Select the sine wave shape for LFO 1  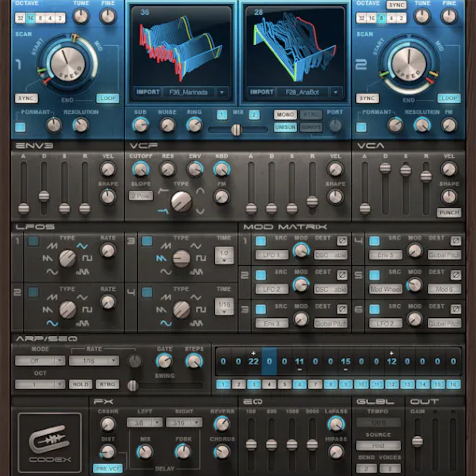52,272
